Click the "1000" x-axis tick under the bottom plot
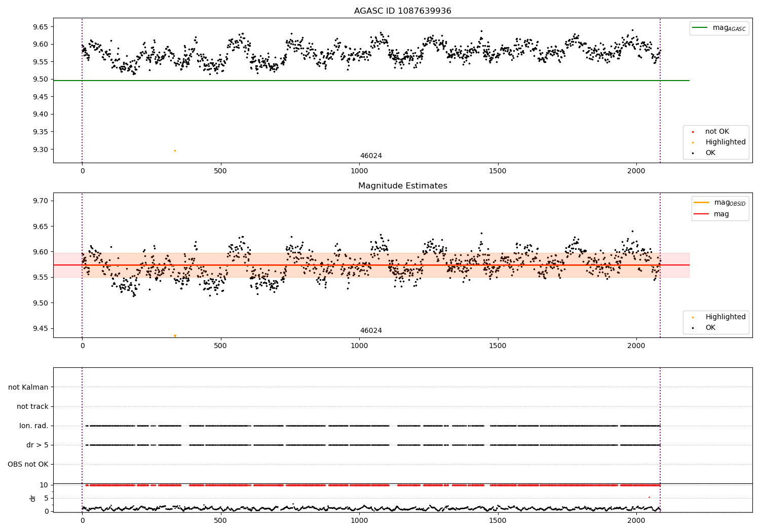Screen dimensions: 760x532 [x=359, y=520]
